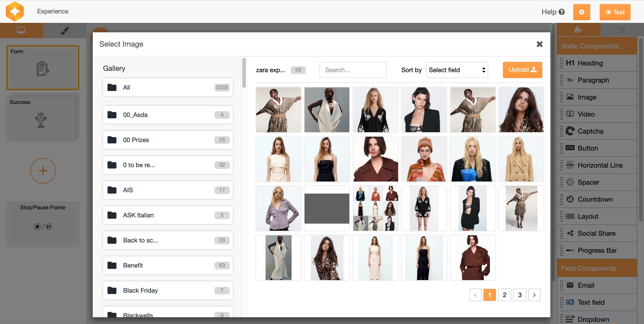
Task: Add a new frame with plus circle
Action: click(43, 171)
